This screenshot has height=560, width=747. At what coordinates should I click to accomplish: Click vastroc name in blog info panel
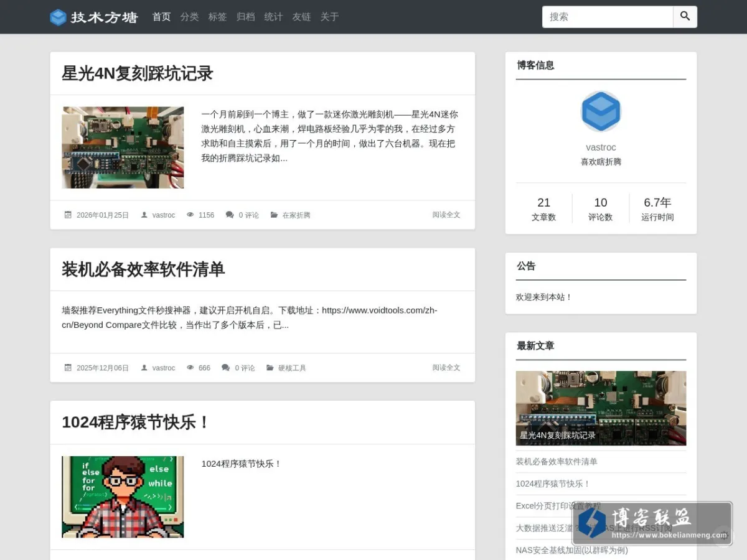point(601,147)
